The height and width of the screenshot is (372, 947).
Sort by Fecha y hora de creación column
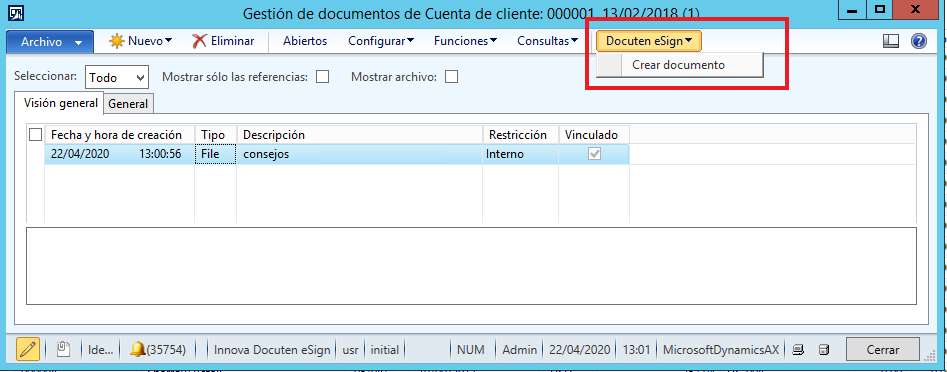tap(120, 135)
